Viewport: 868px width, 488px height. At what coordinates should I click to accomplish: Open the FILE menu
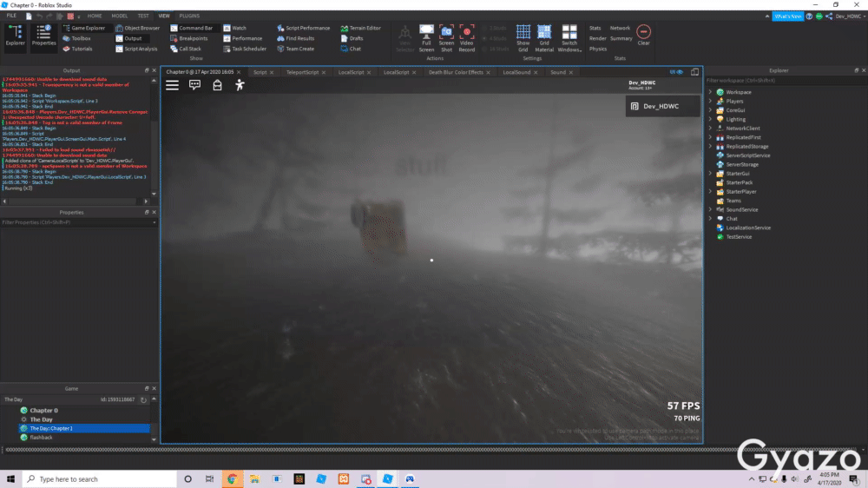tap(11, 16)
